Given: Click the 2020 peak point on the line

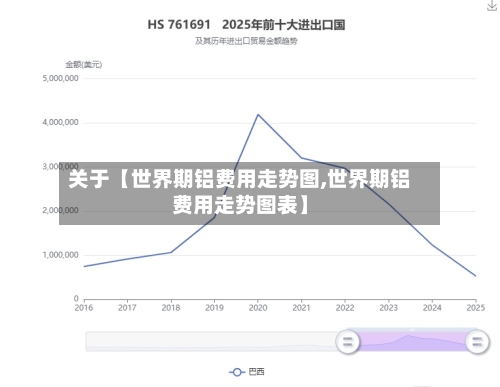Looking at the screenshot, I should [258, 115].
